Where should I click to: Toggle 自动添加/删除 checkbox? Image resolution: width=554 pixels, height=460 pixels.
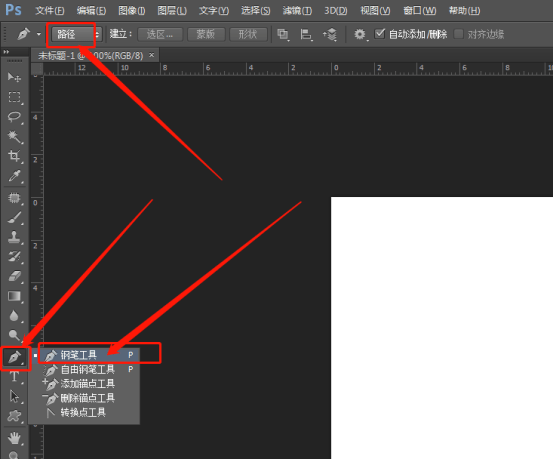click(x=379, y=34)
